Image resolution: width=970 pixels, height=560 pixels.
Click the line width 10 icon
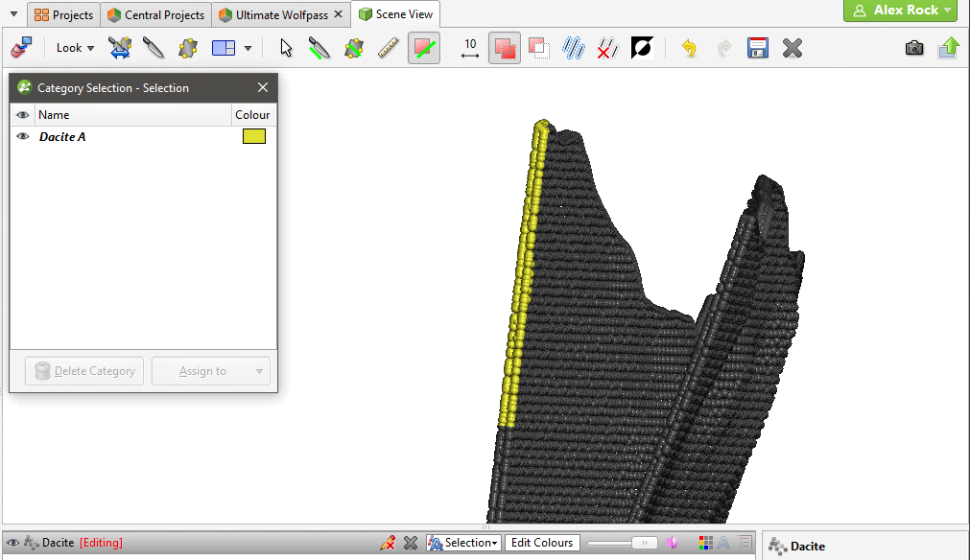469,48
